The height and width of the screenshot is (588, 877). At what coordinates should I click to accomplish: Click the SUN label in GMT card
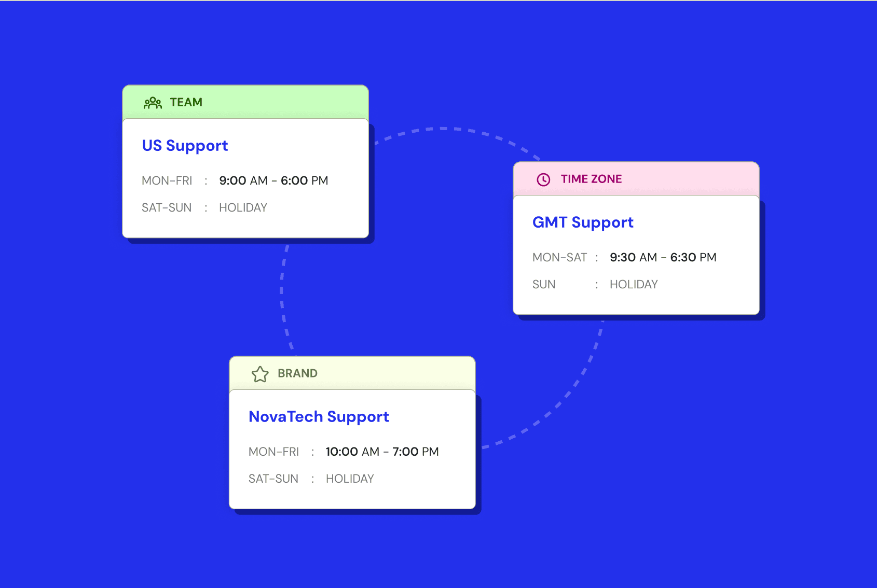544,284
